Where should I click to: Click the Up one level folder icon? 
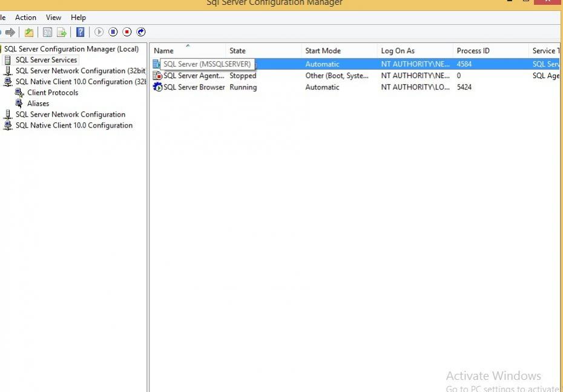pos(28,32)
